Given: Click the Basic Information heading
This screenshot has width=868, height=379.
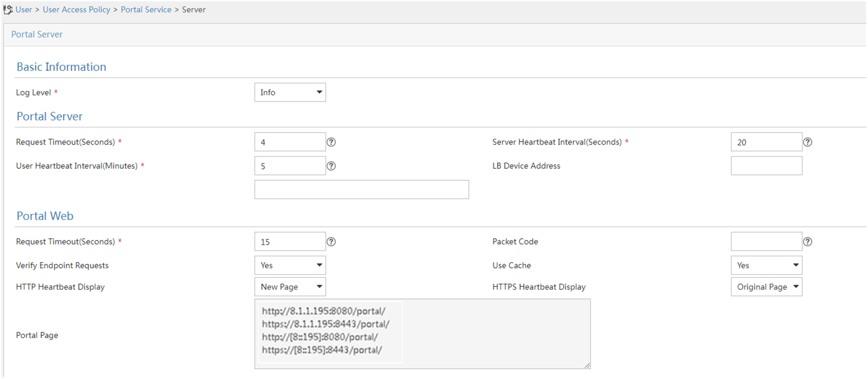Looking at the screenshot, I should pos(61,67).
